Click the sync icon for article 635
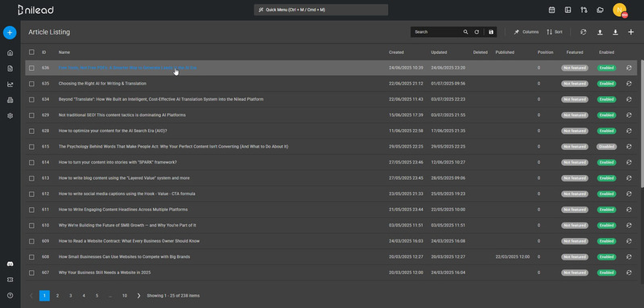Image resolution: width=644 pixels, height=308 pixels. (x=629, y=84)
